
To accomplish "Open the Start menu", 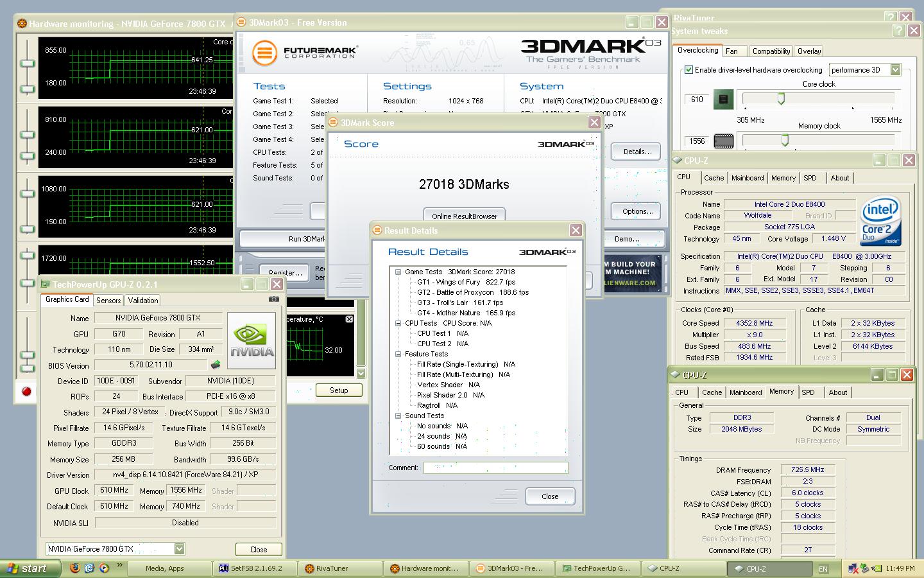I will (x=31, y=568).
